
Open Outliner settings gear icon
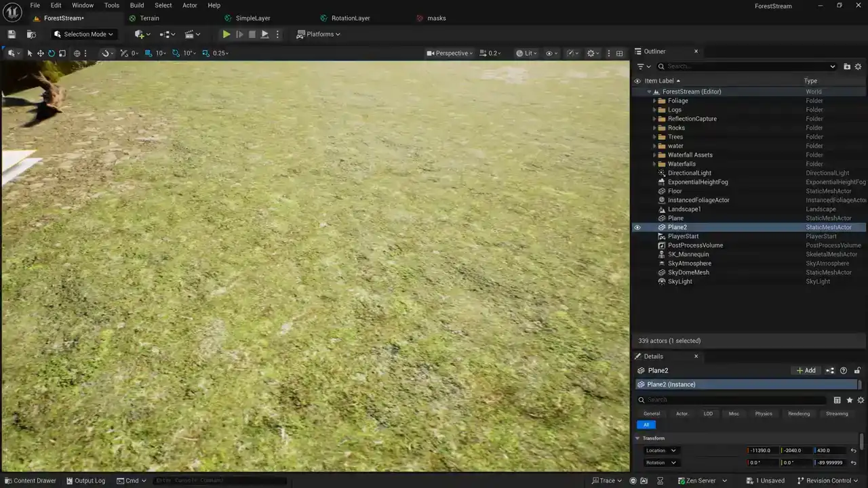[858, 66]
